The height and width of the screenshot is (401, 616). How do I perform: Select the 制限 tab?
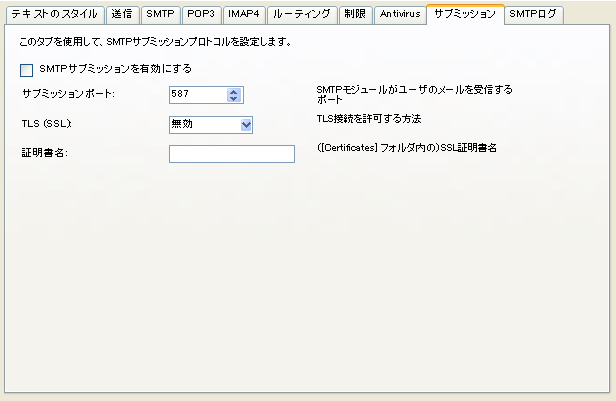point(354,15)
